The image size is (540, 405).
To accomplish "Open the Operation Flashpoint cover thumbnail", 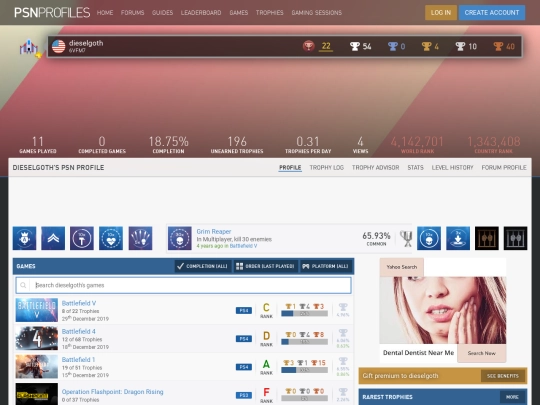I will tap(37, 394).
